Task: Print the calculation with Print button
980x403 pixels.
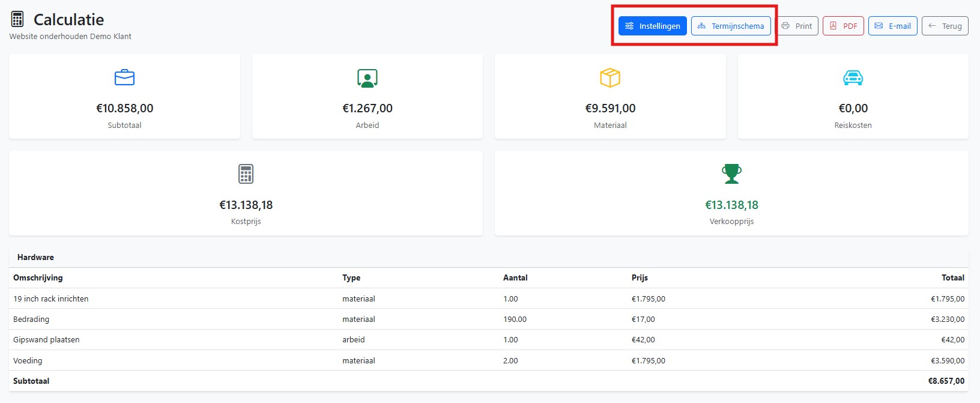Action: (x=797, y=26)
